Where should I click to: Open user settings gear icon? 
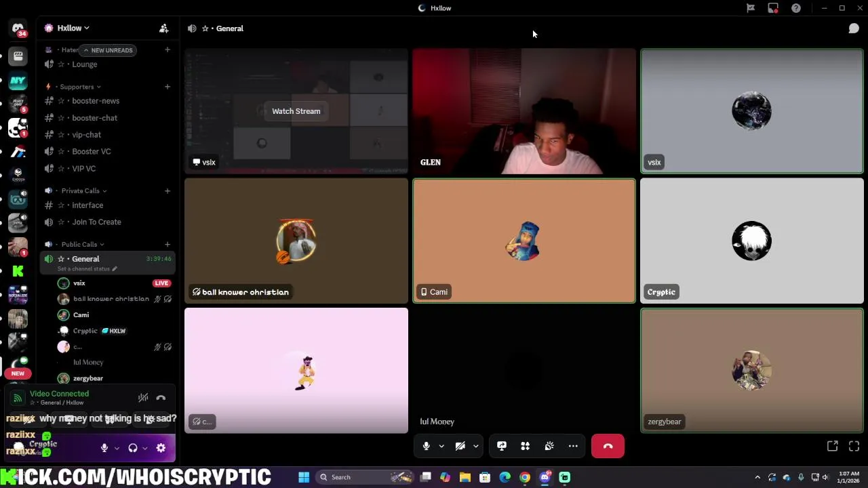[x=161, y=448]
